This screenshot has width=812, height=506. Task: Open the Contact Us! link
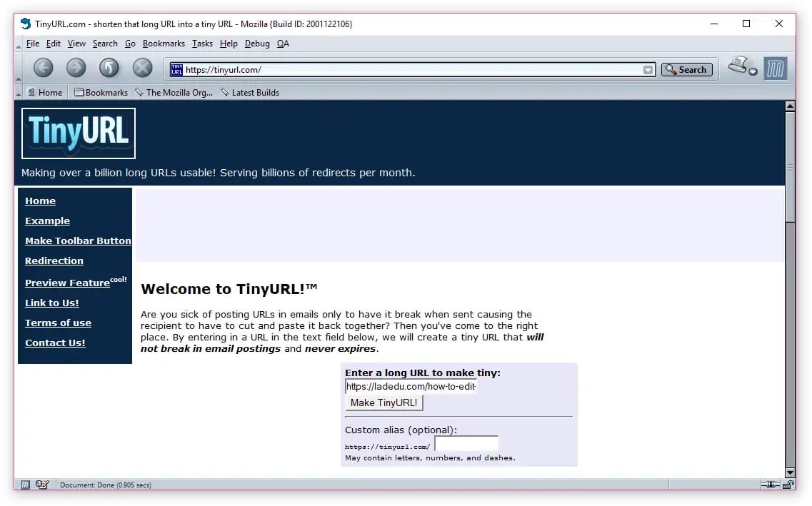55,343
